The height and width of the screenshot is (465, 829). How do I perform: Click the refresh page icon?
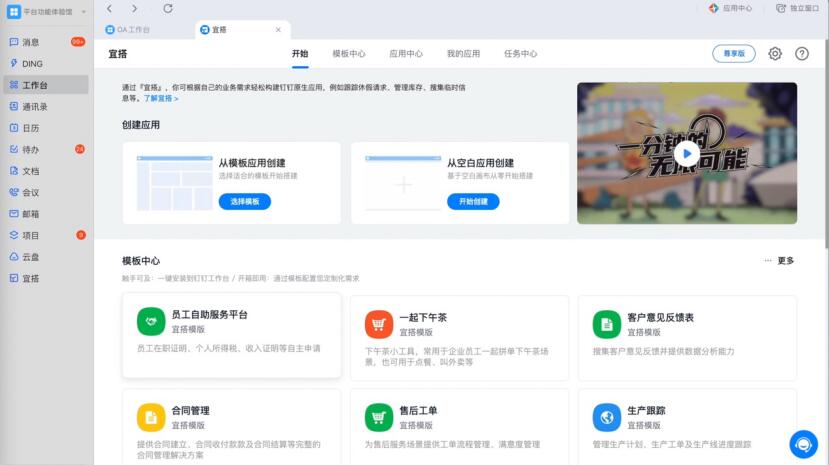[x=168, y=8]
